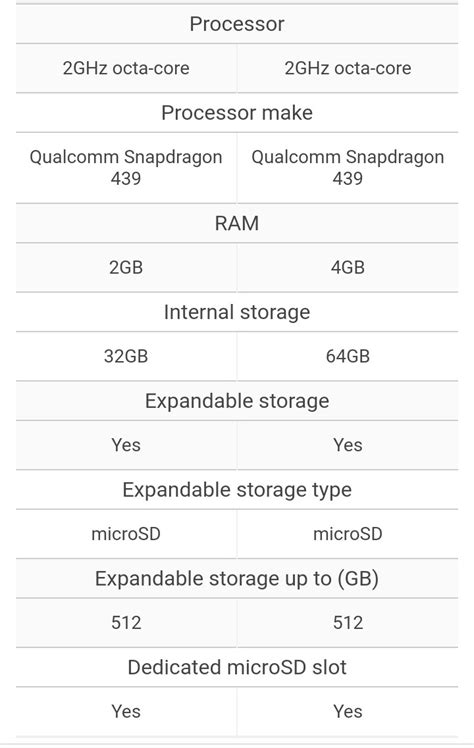The width and height of the screenshot is (474, 748).
Task: Select the Processor make header
Action: [237, 113]
